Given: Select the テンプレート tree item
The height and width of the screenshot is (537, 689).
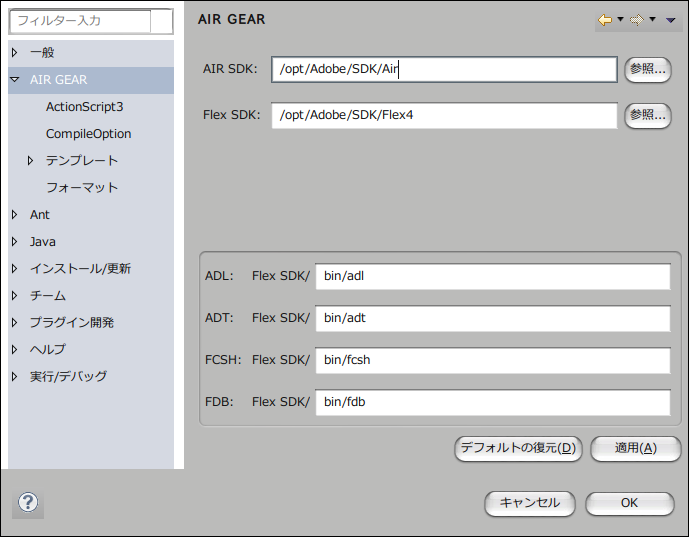Looking at the screenshot, I should [82, 160].
